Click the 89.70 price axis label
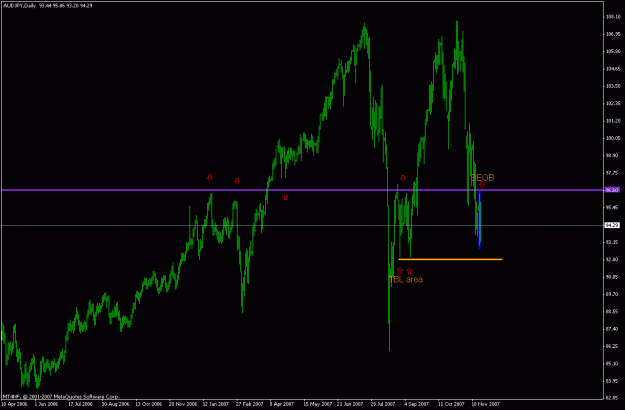The width and height of the screenshot is (625, 410). point(613,294)
